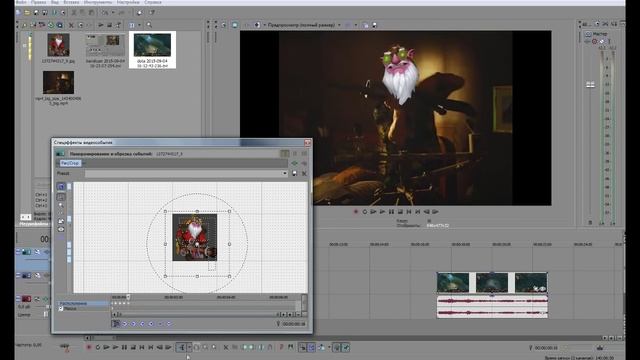
Task: Jump to first keyframe in Pan/Crop
Action: [124, 324]
